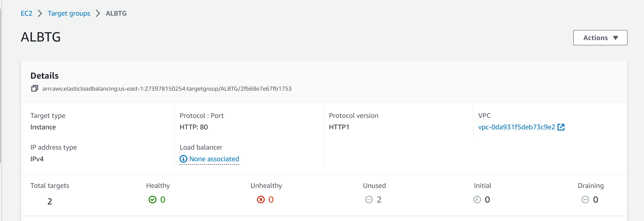Viewport: 644px width, 221px height.
Task: Open the Actions dropdown menu
Action: coord(600,38)
